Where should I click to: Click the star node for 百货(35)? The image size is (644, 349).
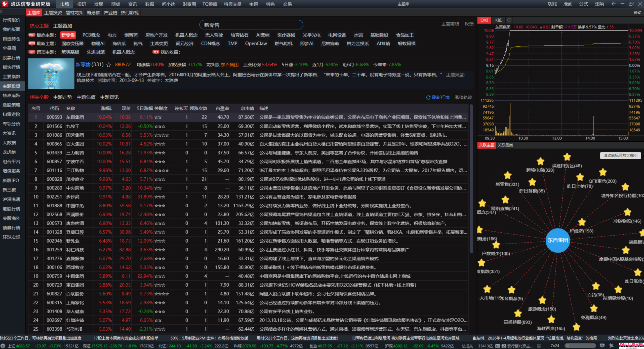coord(596,286)
